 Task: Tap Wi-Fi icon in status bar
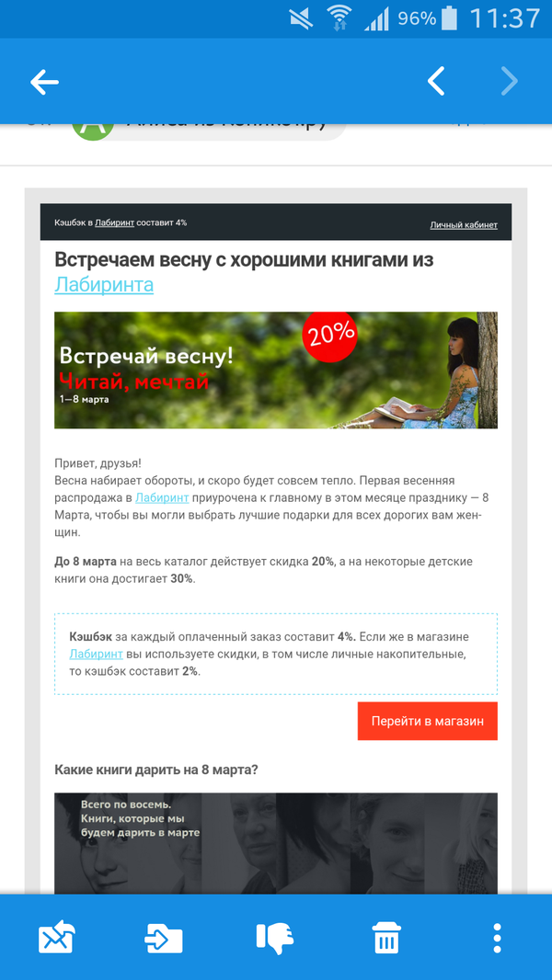point(339,18)
